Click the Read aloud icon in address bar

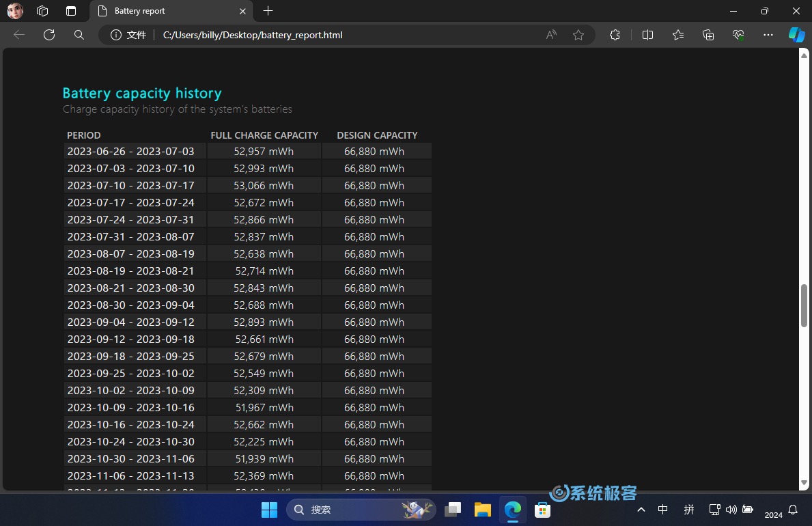551,35
